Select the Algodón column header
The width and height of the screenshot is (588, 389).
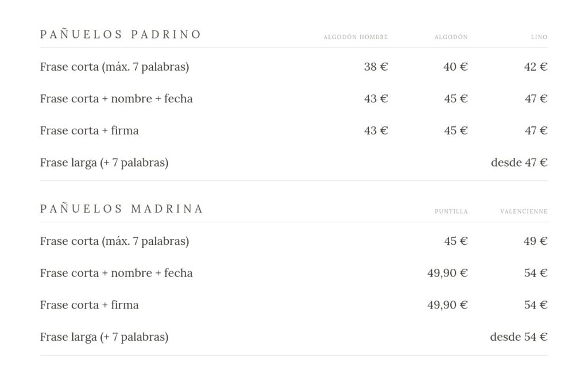[x=451, y=37]
